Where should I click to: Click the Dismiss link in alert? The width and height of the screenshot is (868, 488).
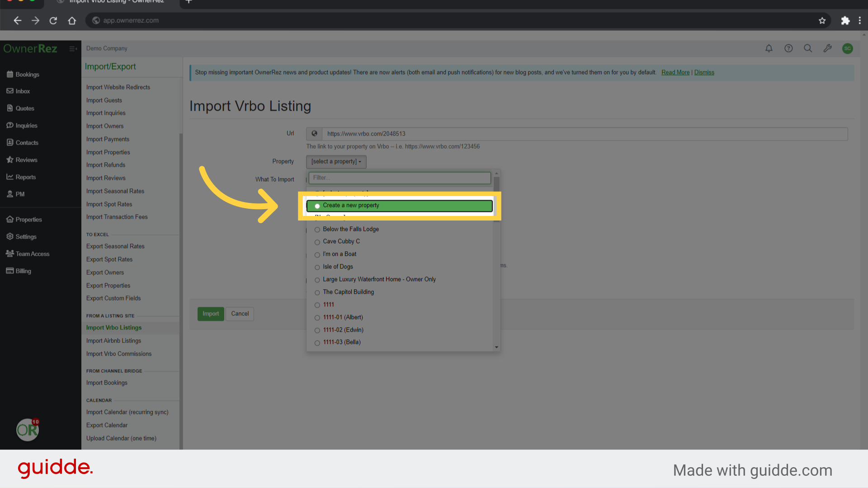704,72
